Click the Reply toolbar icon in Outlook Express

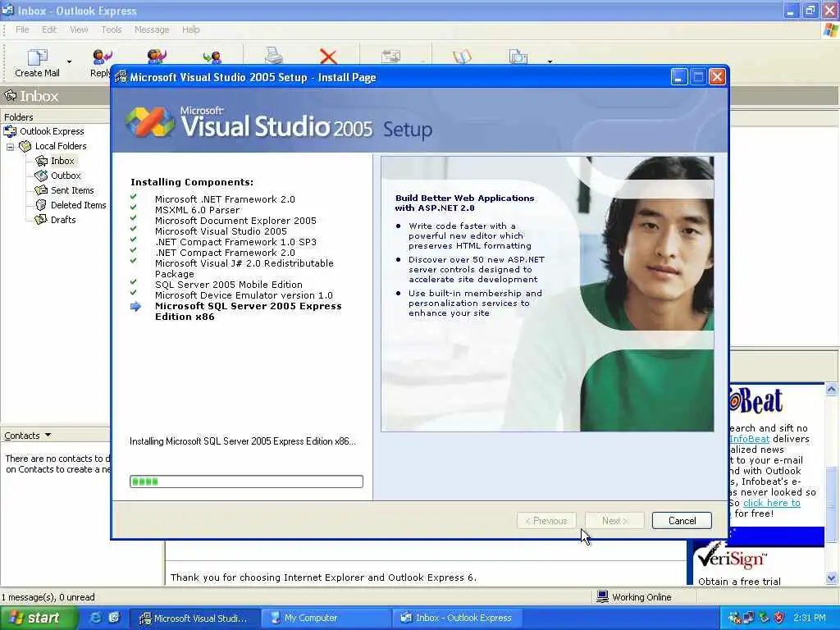101,57
